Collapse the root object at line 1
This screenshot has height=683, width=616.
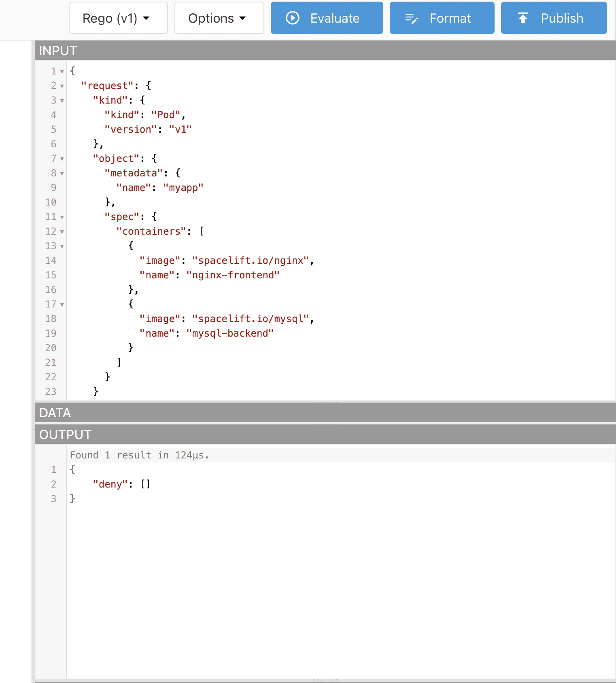click(62, 72)
